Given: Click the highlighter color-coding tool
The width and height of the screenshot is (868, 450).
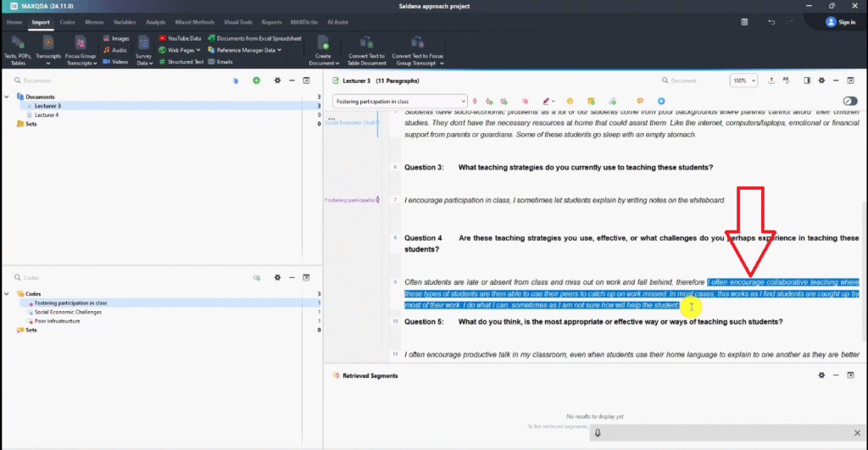Looking at the screenshot, I should [548, 102].
